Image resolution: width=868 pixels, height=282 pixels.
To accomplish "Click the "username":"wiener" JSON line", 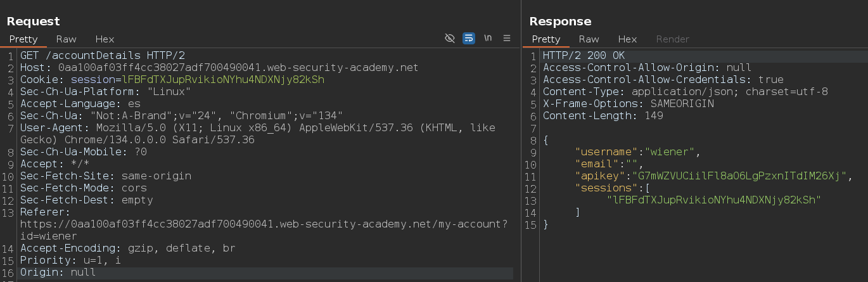I will (639, 152).
